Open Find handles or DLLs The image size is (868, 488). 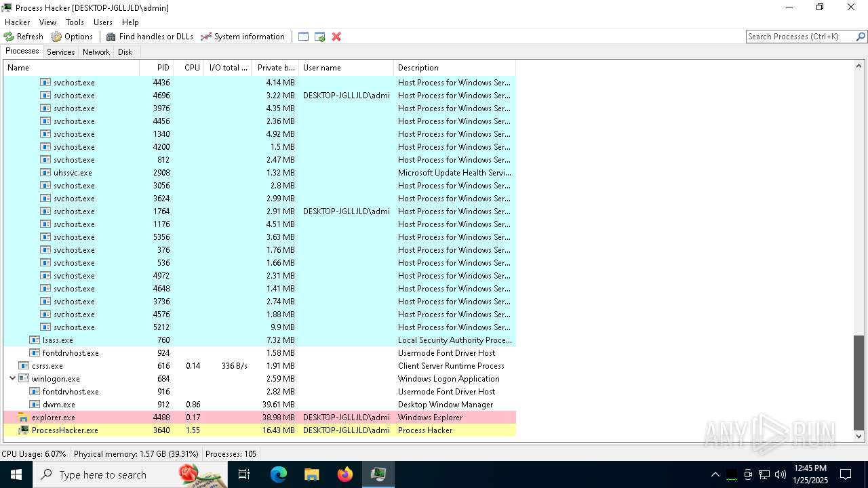(149, 37)
